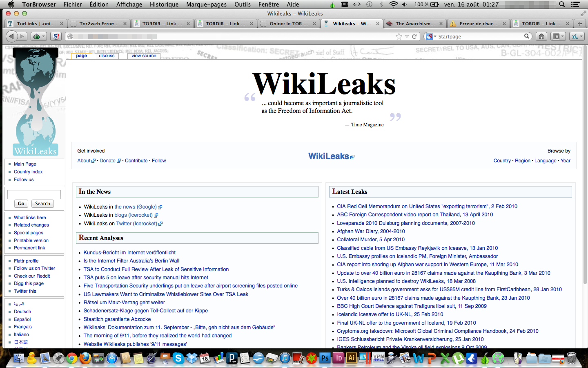The image size is (588, 368).
Task: Click the Go button
Action: click(21, 204)
